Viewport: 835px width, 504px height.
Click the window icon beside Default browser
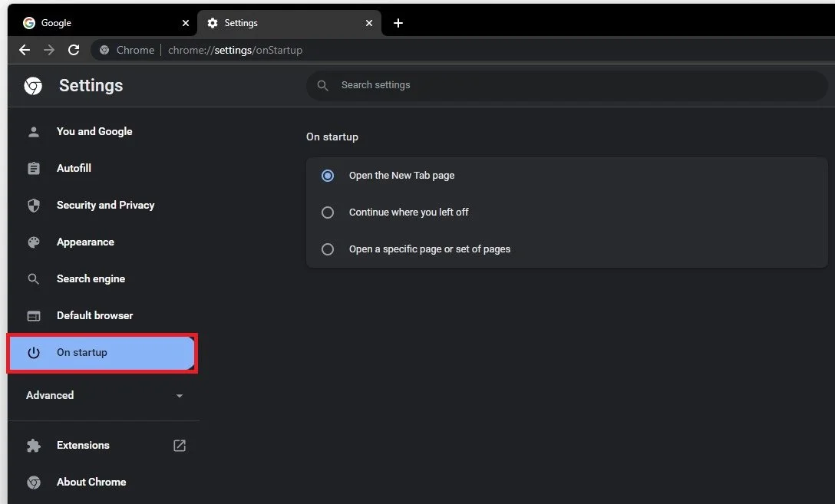[x=34, y=315]
